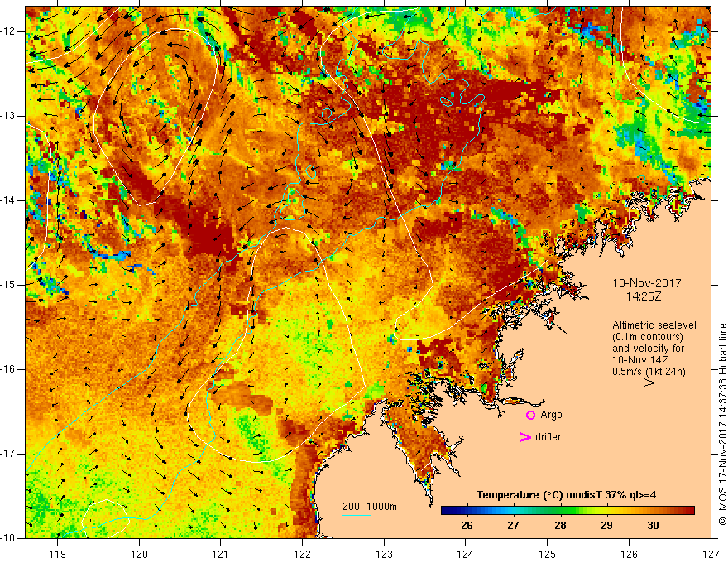Screen dimensions: 728x563
Task: Click the cyan 200 1000m depth contour line sample
Action: [x=356, y=515]
